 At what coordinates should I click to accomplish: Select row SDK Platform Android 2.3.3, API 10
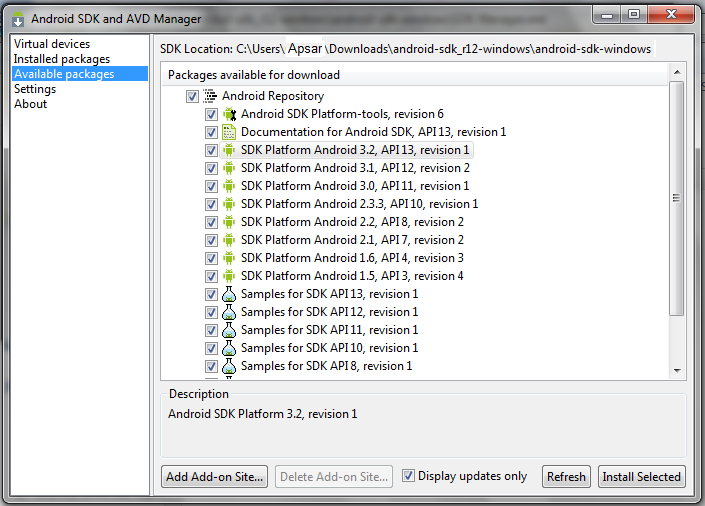[x=359, y=204]
